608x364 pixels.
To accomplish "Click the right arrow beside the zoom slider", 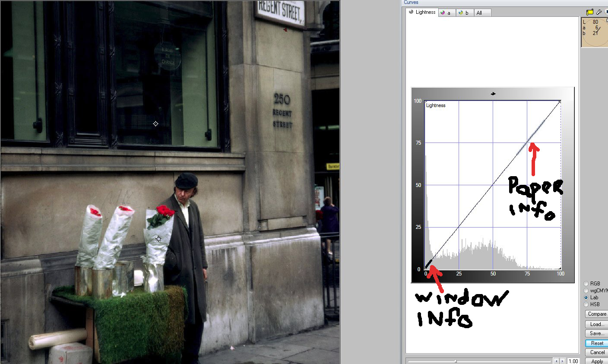I will coord(562,361).
